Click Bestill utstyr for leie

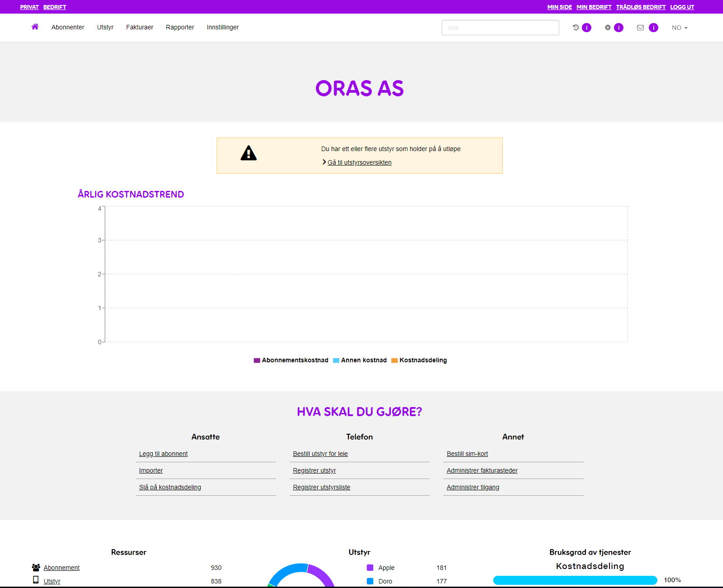pyautogui.click(x=320, y=454)
